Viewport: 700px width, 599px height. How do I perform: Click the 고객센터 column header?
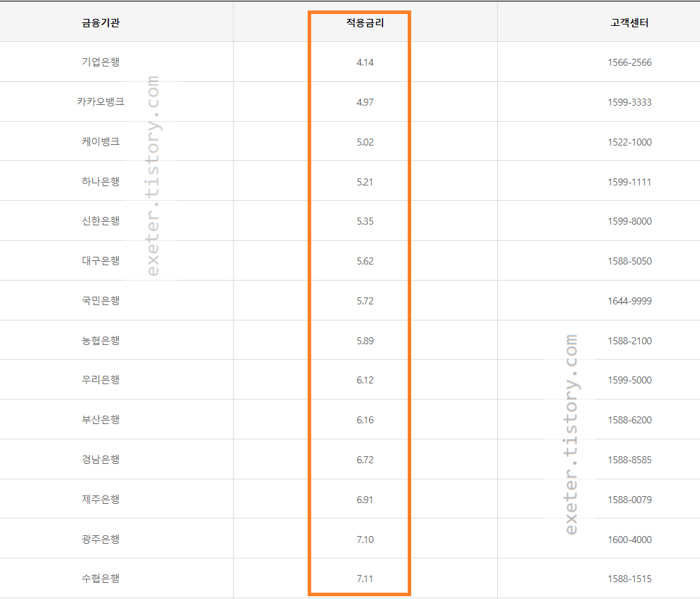tap(629, 23)
